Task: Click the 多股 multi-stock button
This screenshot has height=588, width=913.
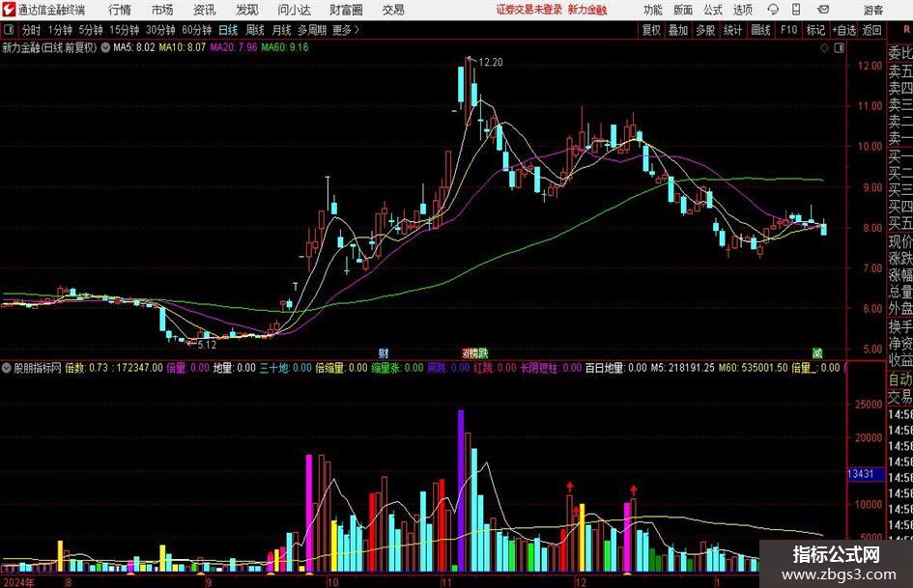Action: pos(705,30)
